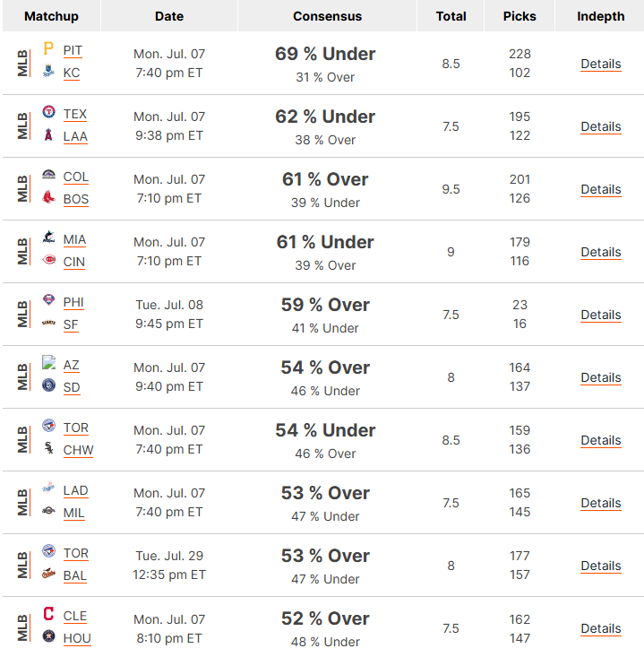Open Details for COL vs BOS
The height and width of the screenshot is (657, 644).
click(600, 189)
